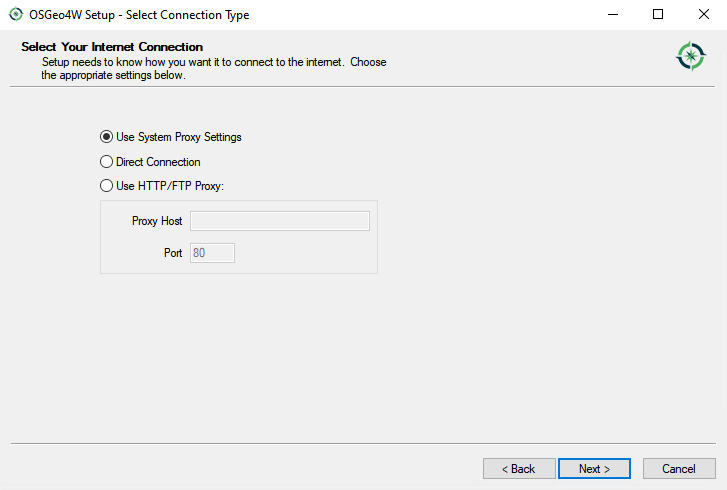Screen dimensions: 727x490
Task: Maximize the OSGeo4W Setup window
Action: [x=658, y=15]
